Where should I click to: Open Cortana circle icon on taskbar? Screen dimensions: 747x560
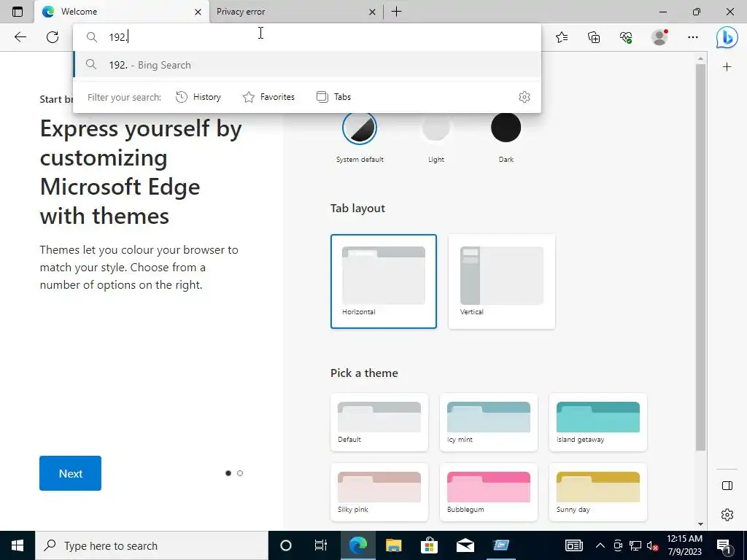286,545
